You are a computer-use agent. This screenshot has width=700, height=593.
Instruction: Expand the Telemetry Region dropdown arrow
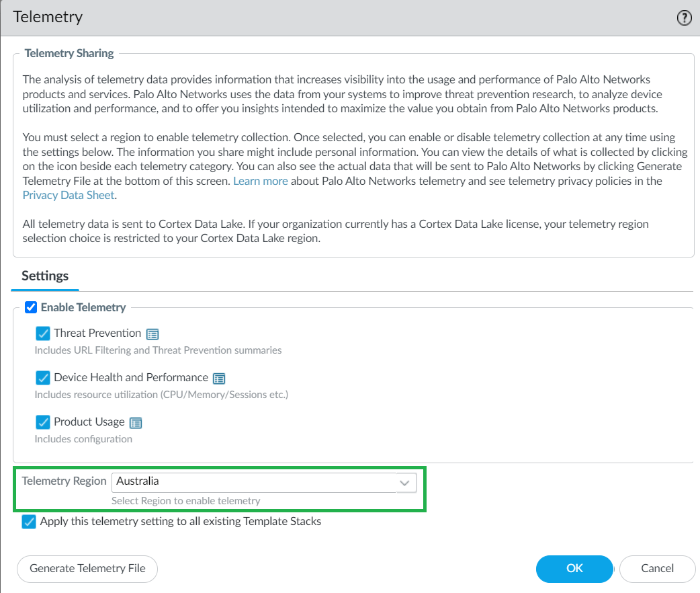(404, 482)
